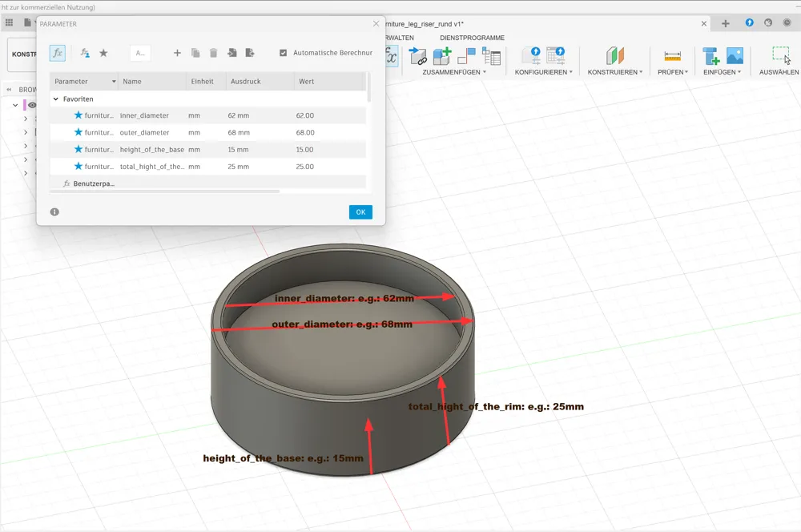Viewport: 801px width, 532px height.
Task: Toggle the total_hight_of_the favorite star
Action: pos(78,166)
